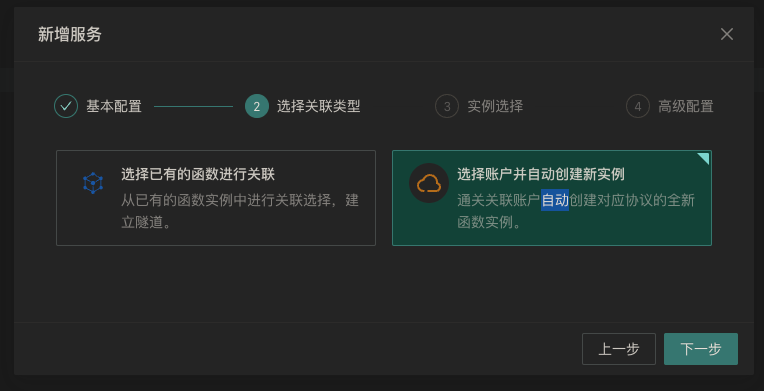Image resolution: width=764 pixels, height=391 pixels.
Task: Click the step 2 numbered circle
Action: [x=257, y=106]
